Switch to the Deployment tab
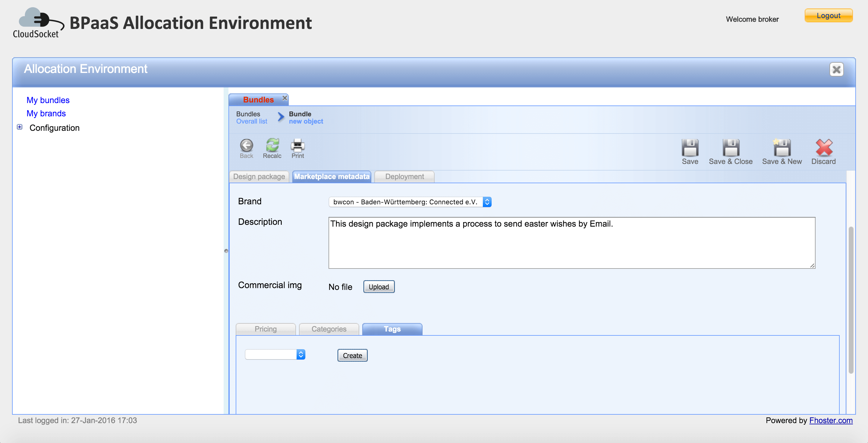 point(404,177)
